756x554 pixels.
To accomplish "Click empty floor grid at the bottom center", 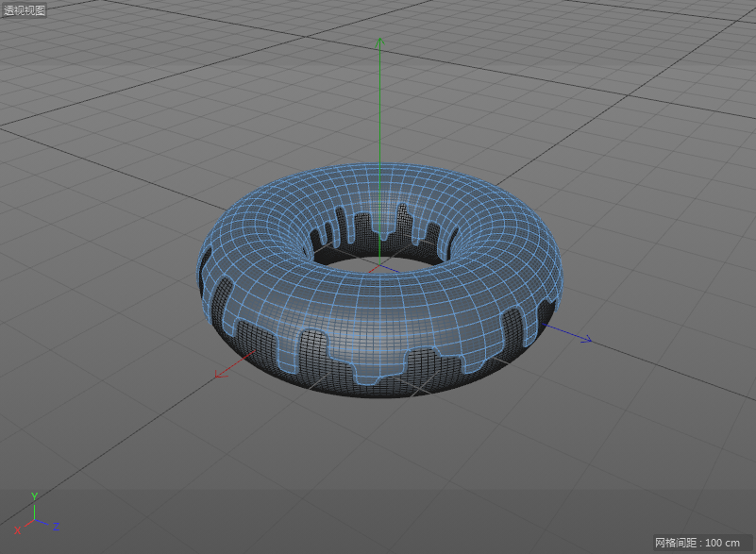I will (378, 481).
